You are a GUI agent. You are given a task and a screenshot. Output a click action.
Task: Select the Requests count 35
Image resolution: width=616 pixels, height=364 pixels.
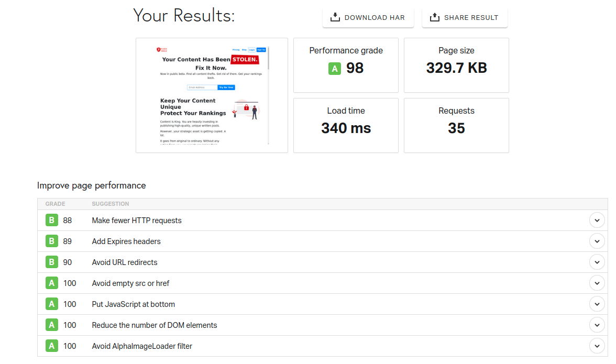[457, 128]
